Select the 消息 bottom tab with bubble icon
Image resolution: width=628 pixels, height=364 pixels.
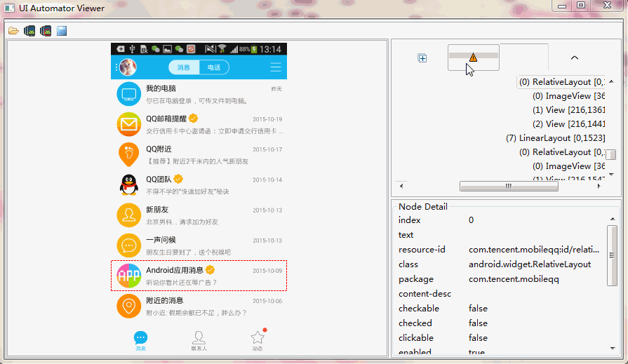pyautogui.click(x=140, y=341)
